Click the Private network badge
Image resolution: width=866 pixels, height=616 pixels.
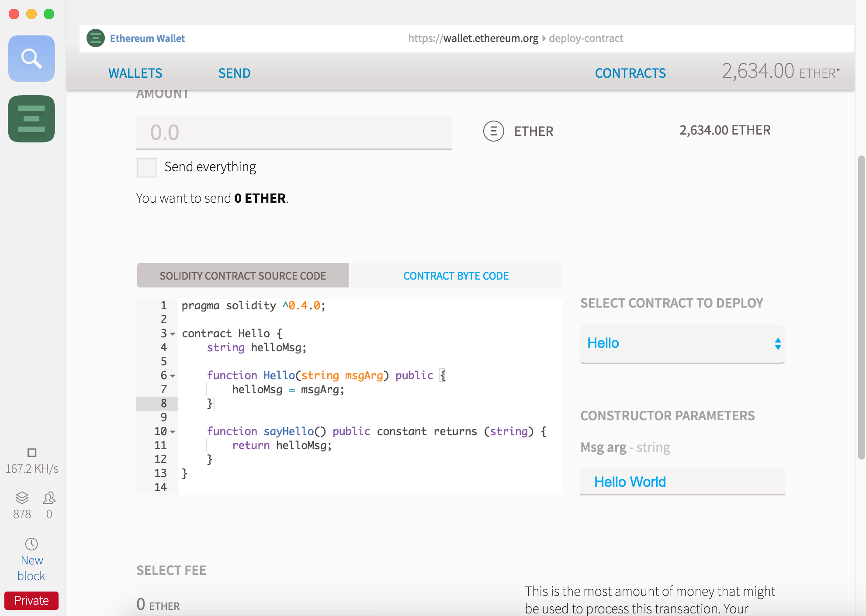coord(31,601)
